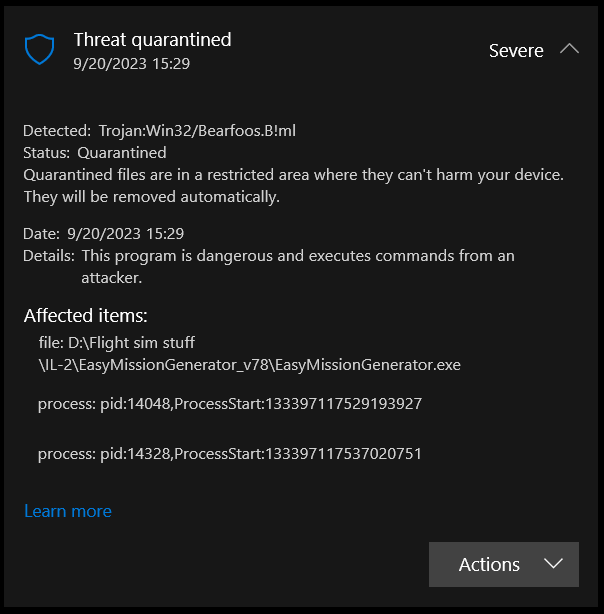This screenshot has width=604, height=614.
Task: Open the Learn more link
Action: (x=68, y=511)
